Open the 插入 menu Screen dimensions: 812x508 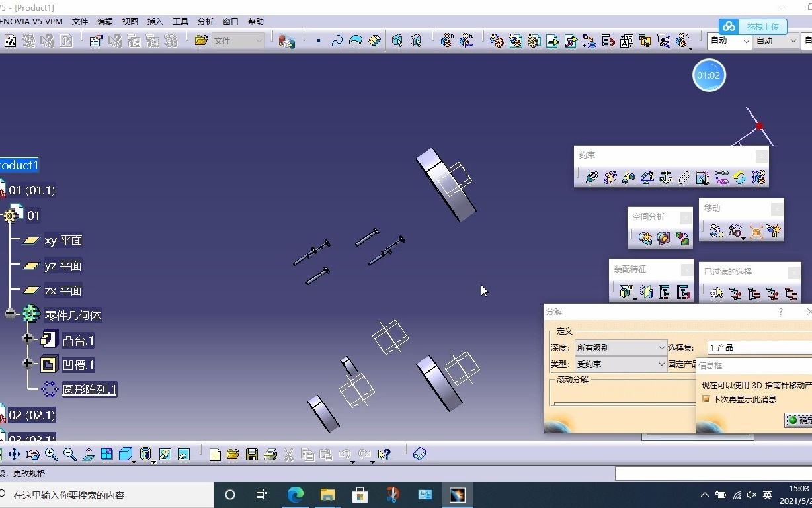click(155, 22)
